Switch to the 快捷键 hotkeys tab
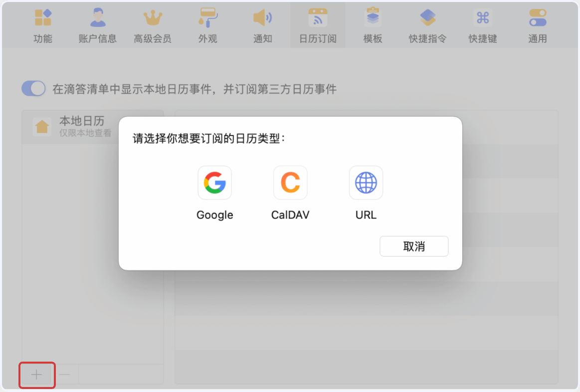The image size is (580, 392). click(x=483, y=25)
